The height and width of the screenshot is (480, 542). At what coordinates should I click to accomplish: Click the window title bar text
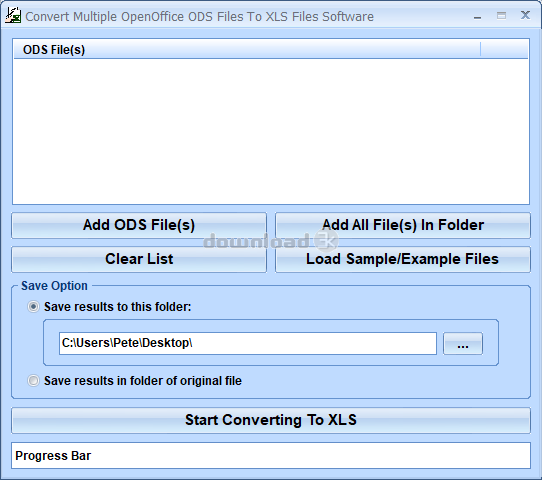[199, 17]
